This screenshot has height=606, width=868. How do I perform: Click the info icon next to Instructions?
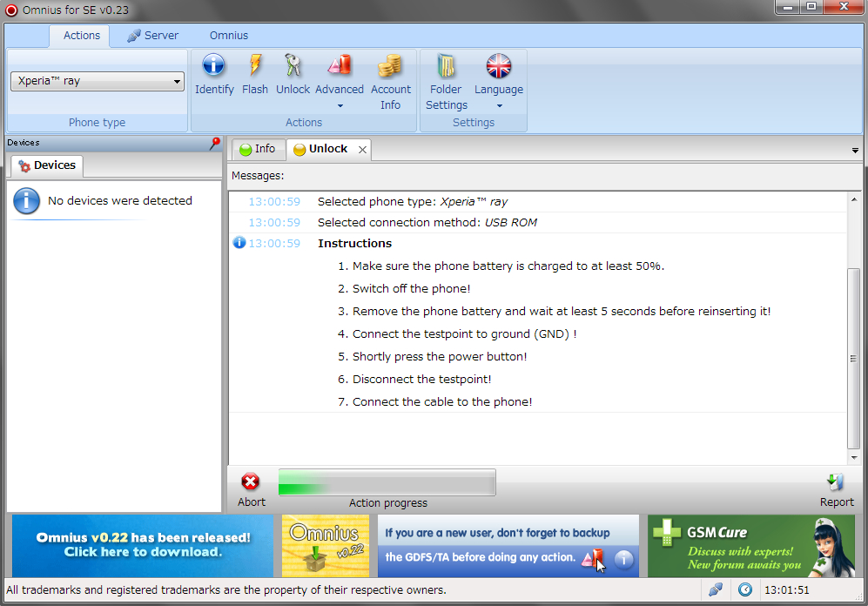click(239, 242)
